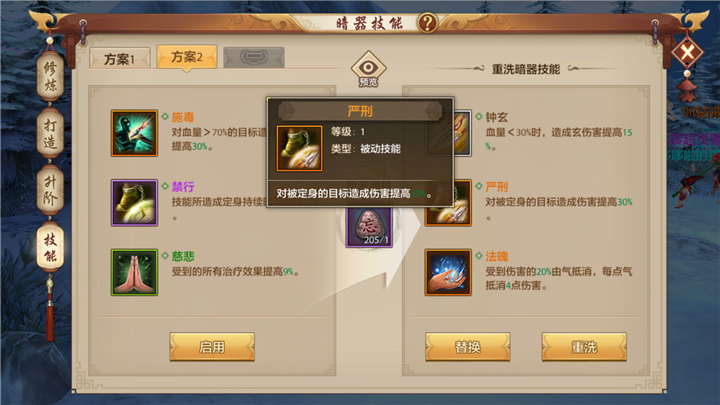
Task: Click the 替换 replace button
Action: [467, 347]
